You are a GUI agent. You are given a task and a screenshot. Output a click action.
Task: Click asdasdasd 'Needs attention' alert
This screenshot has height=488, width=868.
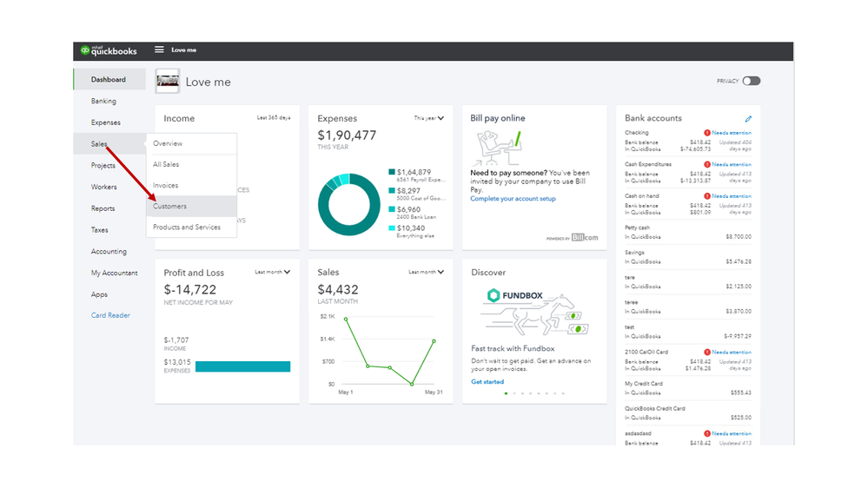point(728,433)
